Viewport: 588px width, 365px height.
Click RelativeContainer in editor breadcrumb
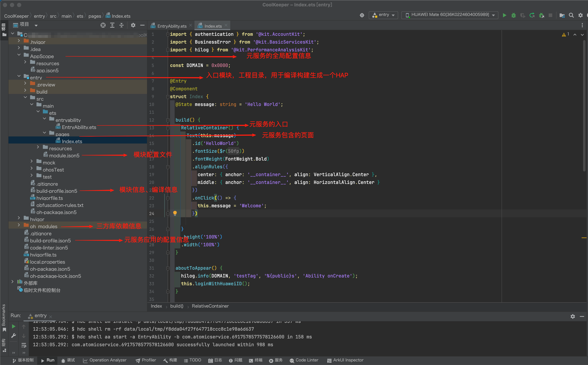tap(210, 306)
